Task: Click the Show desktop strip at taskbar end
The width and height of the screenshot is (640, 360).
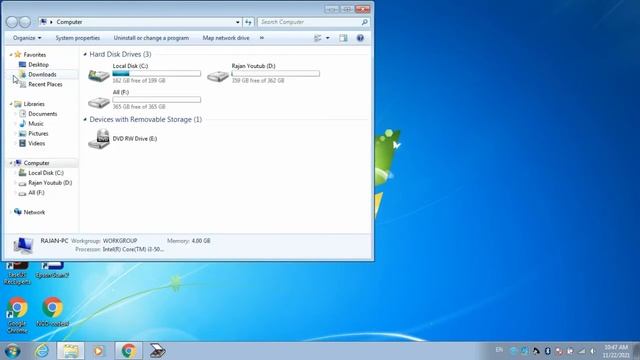Action: click(x=637, y=351)
